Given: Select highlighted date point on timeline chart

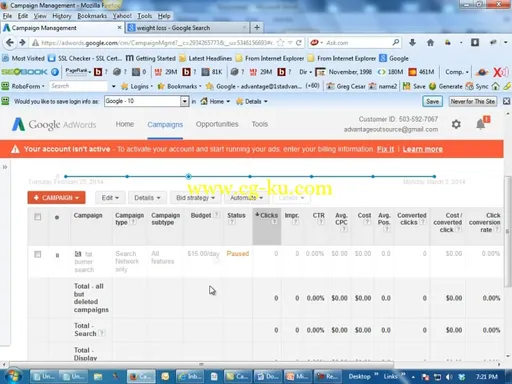Looking at the screenshot, I should point(189,176).
